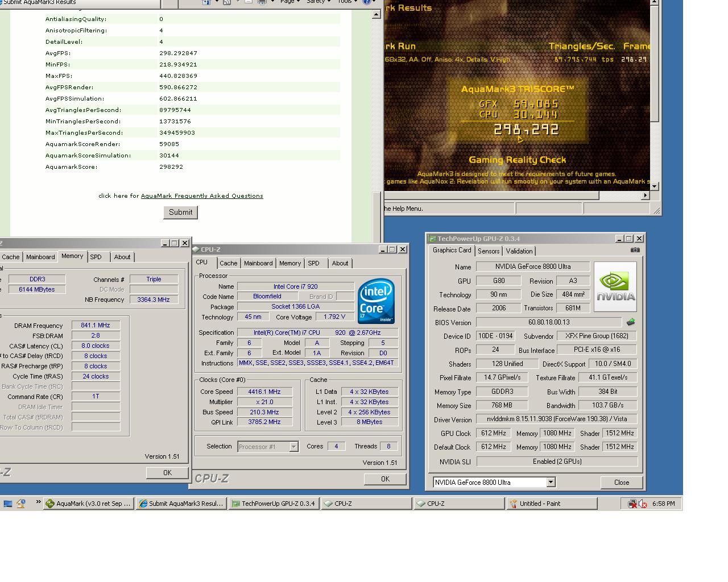Click the CPU-Z title bar icon of CPU window
728x582 pixels.
pyautogui.click(x=196, y=250)
